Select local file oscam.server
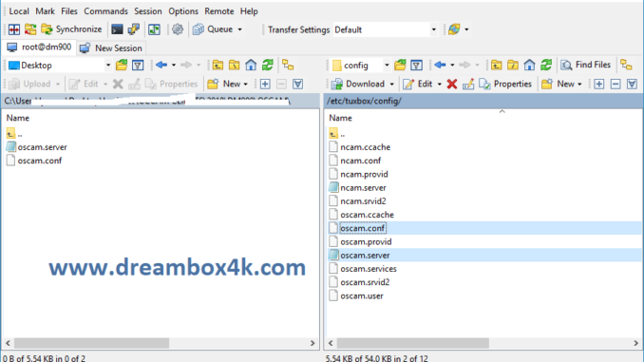Screen dimensions: 644x362 pyautogui.click(x=42, y=147)
